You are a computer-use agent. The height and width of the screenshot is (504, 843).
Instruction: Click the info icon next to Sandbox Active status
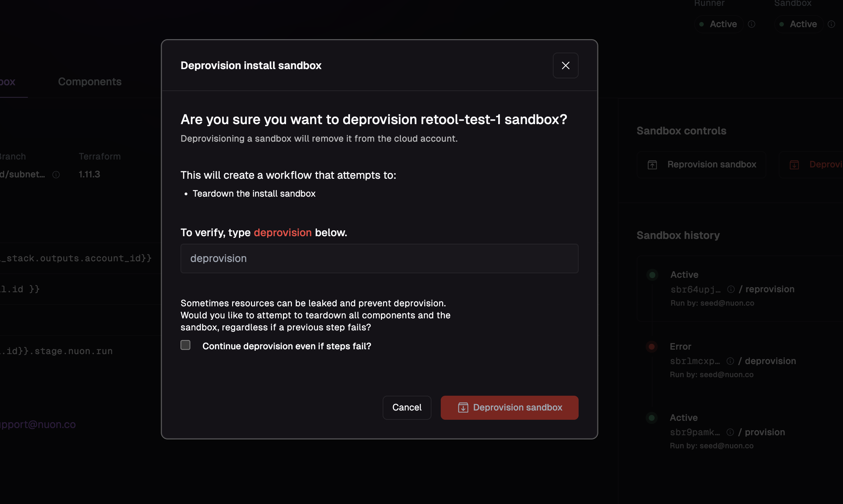click(831, 24)
